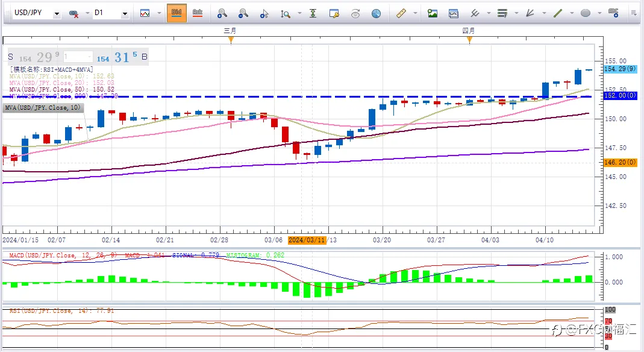The image size is (644, 352).
Task: Select the ellipse shape tool
Action: (x=586, y=13)
